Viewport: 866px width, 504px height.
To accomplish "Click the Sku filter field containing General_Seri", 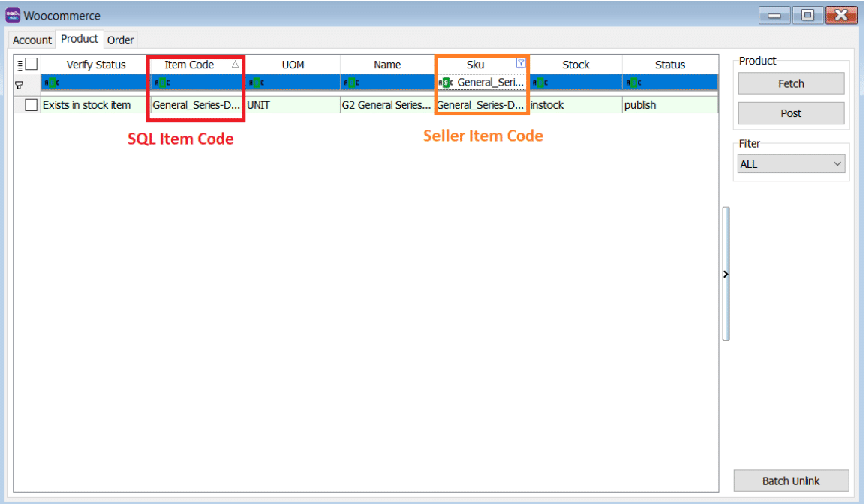I will click(x=489, y=82).
